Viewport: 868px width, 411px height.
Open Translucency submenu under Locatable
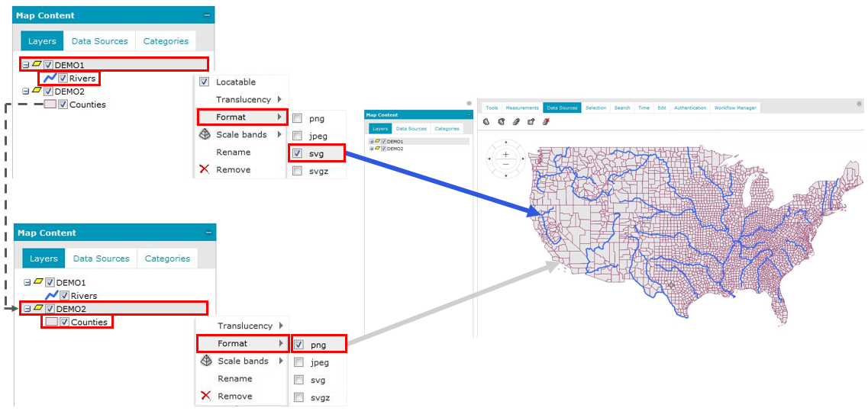tap(243, 99)
